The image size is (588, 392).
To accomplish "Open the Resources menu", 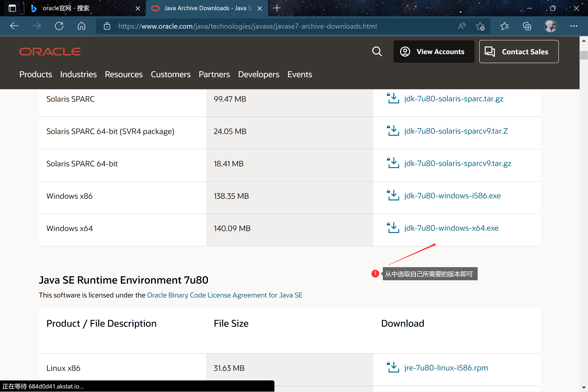I will click(124, 74).
